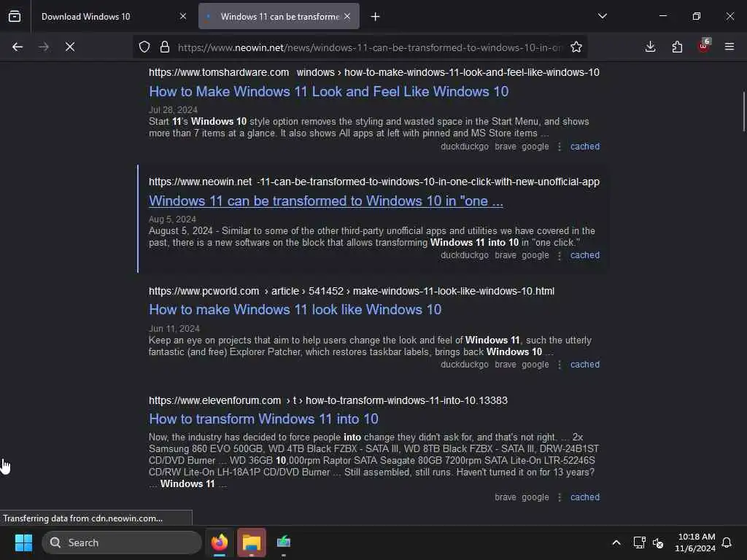Open How to Make Windows 11 Look and Feel Like Windows 10
The height and width of the screenshot is (560, 747).
click(329, 91)
